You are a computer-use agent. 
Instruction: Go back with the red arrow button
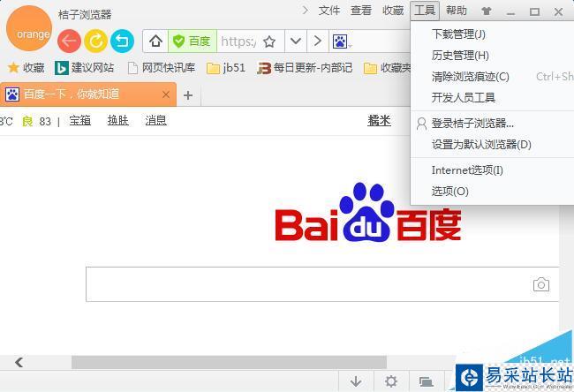69,41
